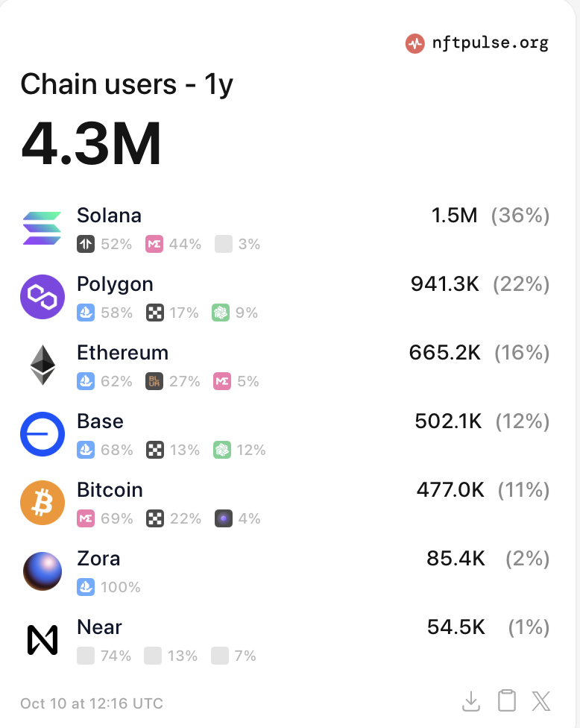
Task: Click the Bitcoin logo
Action: 42,502
